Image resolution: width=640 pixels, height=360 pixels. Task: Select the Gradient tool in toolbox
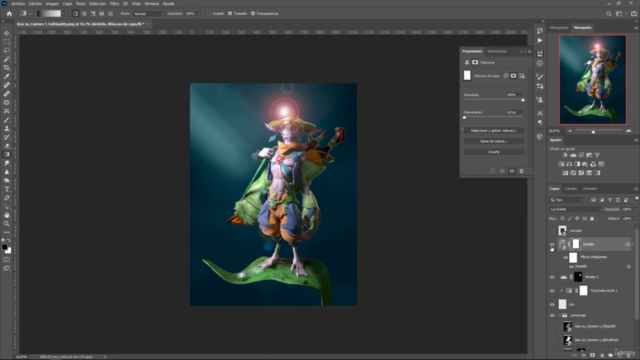click(7, 154)
